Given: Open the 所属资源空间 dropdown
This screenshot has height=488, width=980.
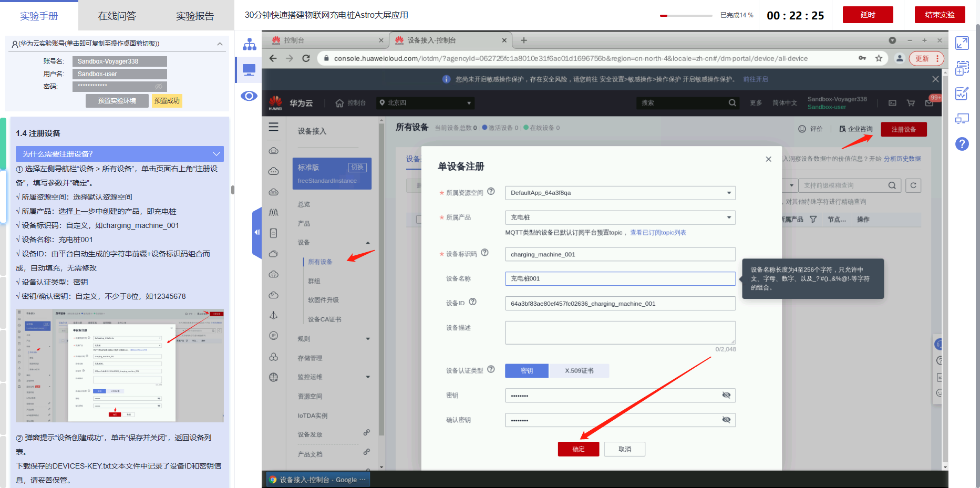Looking at the screenshot, I should (x=620, y=193).
